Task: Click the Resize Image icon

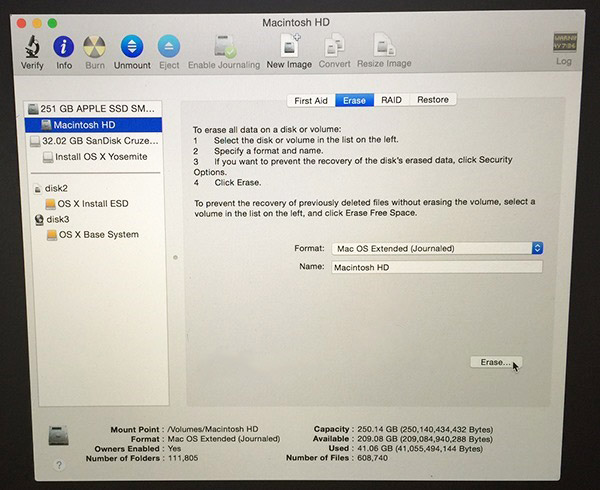Action: (x=384, y=46)
